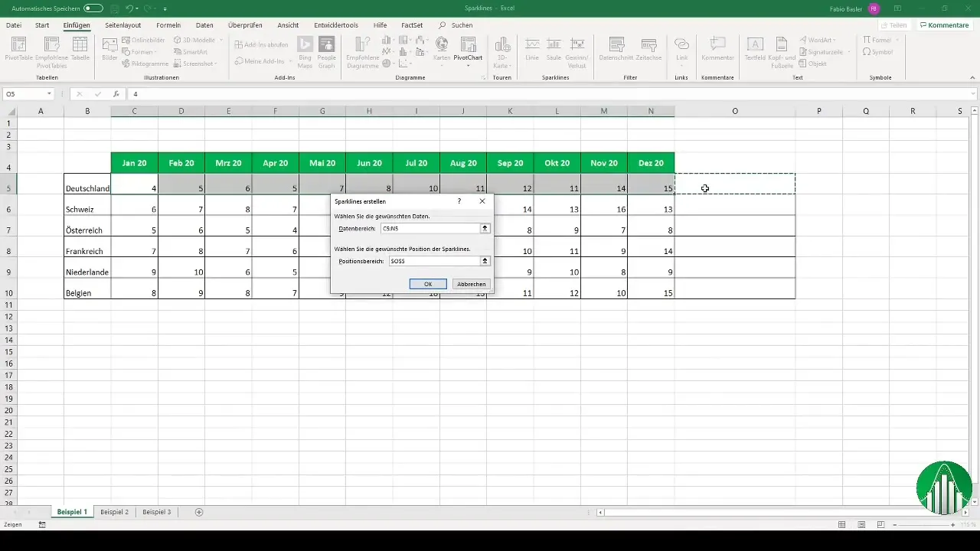The image size is (980, 551).
Task: Click the Dez 20 header cell
Action: 651,163
